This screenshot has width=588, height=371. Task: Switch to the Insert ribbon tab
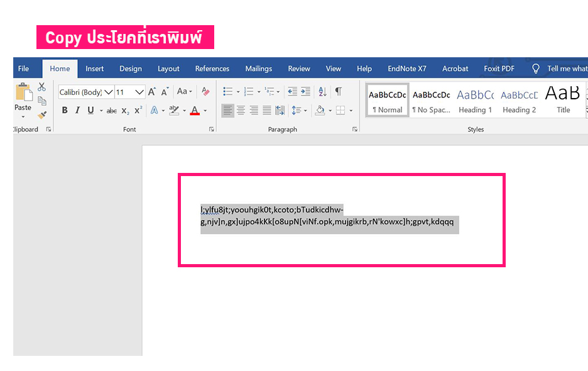[95, 69]
